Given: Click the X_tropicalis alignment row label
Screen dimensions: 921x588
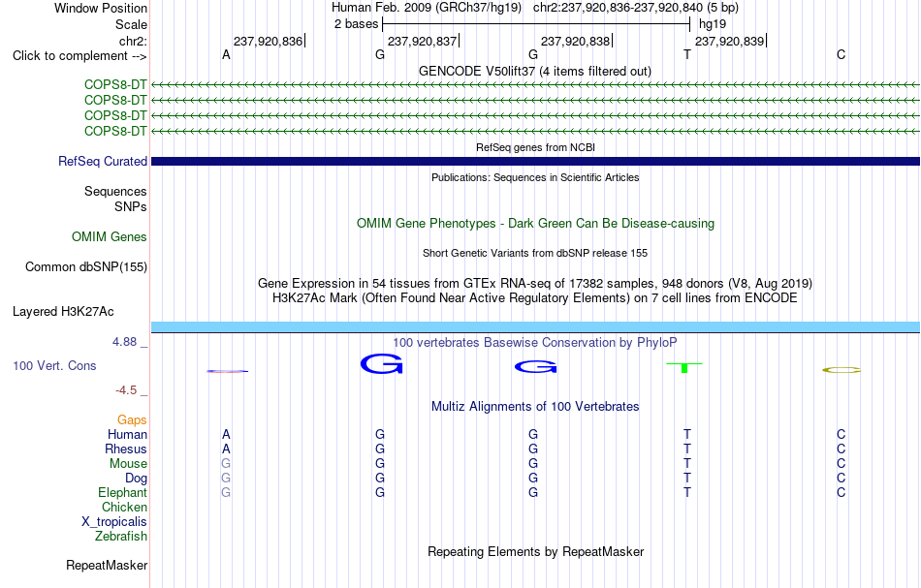Looking at the screenshot, I should (x=114, y=522).
